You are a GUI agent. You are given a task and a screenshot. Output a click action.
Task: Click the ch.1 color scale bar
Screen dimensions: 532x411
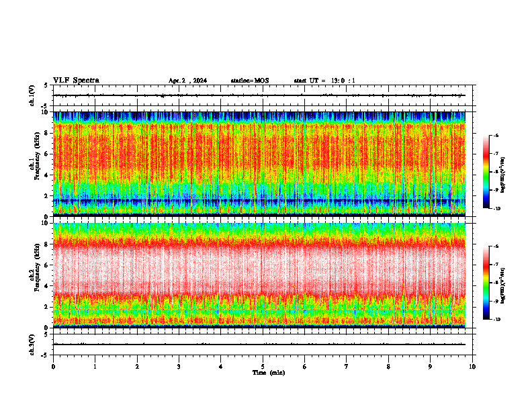[486, 172]
